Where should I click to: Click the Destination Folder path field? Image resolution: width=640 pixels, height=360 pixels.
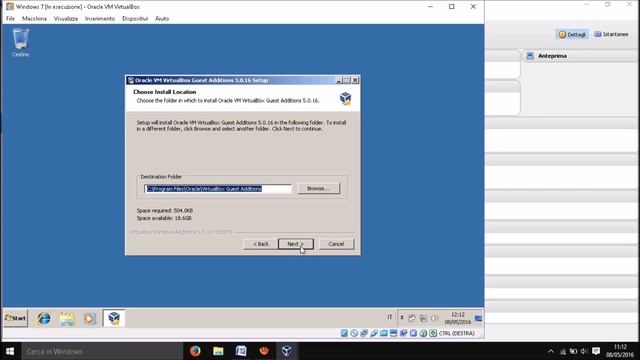point(218,189)
